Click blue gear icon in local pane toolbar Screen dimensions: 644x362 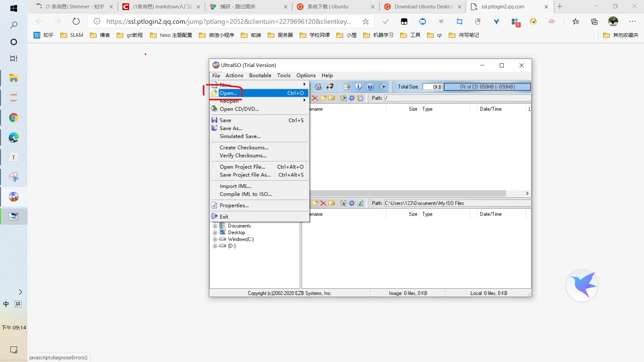click(352, 203)
